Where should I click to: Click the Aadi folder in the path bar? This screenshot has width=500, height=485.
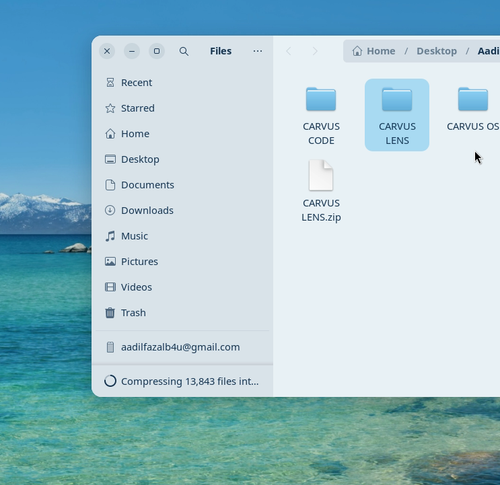(x=489, y=51)
